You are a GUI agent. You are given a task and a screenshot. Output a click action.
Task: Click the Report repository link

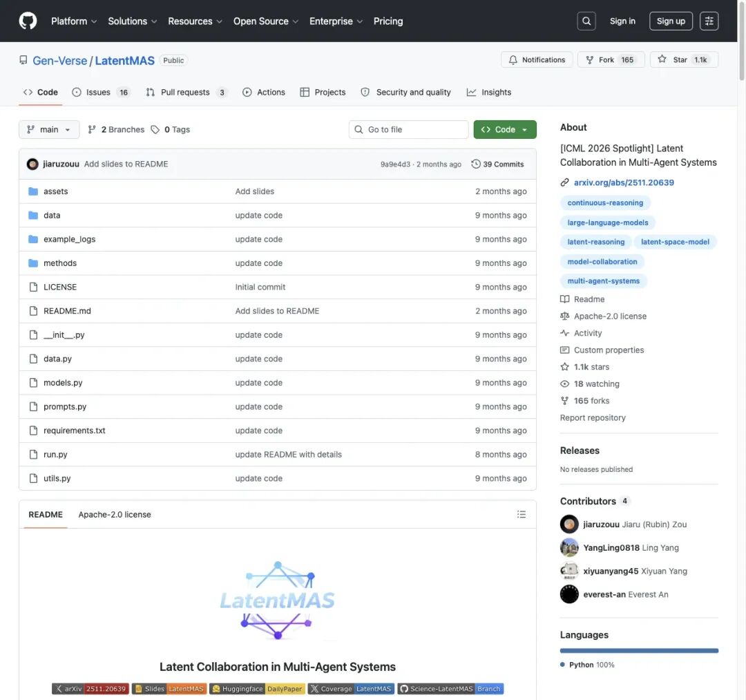pyautogui.click(x=593, y=417)
